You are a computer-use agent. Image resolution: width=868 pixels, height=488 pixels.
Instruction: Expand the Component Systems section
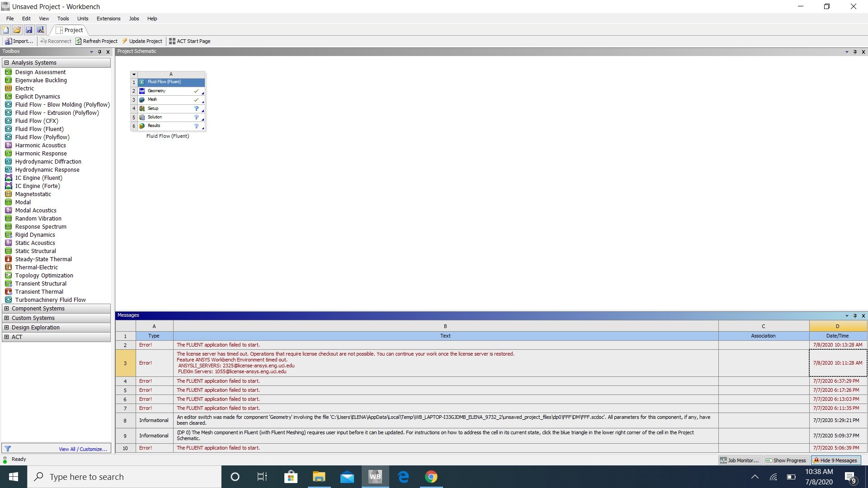point(6,308)
